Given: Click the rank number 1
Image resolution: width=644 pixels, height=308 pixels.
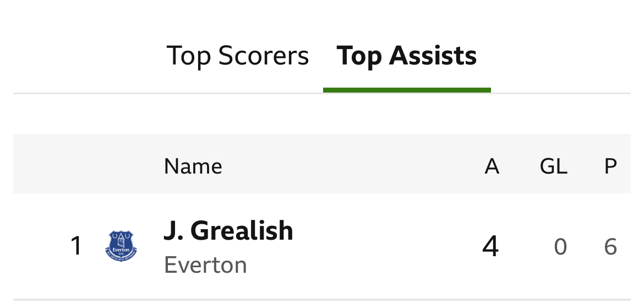Looking at the screenshot, I should click(76, 246).
